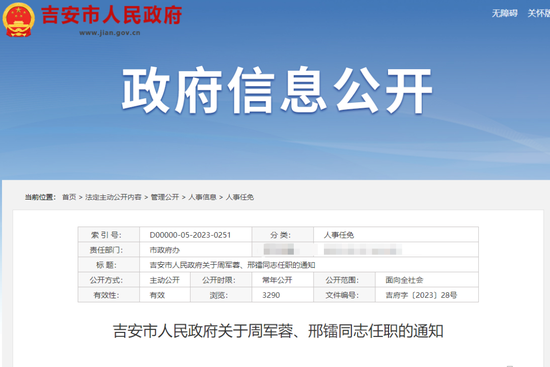Click the 索引号 label cell
Viewport: 550px width, 367px height.
pos(109,235)
